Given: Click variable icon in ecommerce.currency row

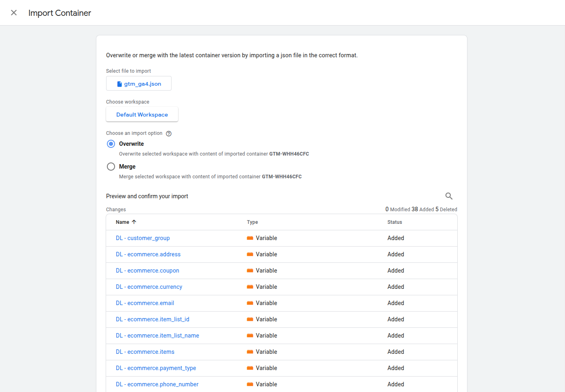Looking at the screenshot, I should tap(250, 287).
